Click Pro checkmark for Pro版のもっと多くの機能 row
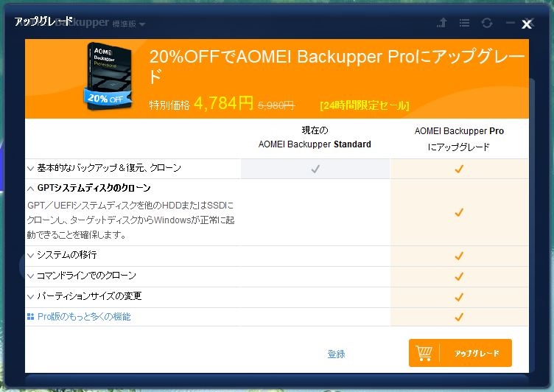Image resolution: width=554 pixels, height=392 pixels. click(459, 317)
